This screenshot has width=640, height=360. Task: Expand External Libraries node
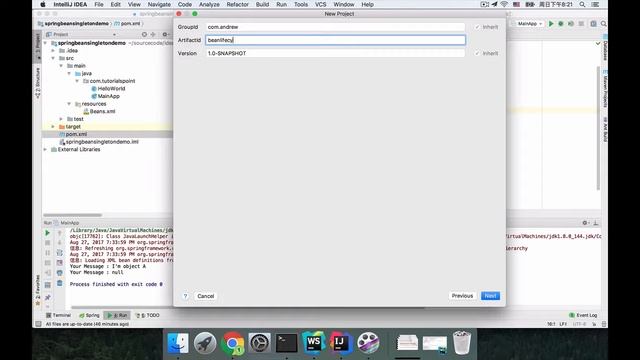point(45,149)
